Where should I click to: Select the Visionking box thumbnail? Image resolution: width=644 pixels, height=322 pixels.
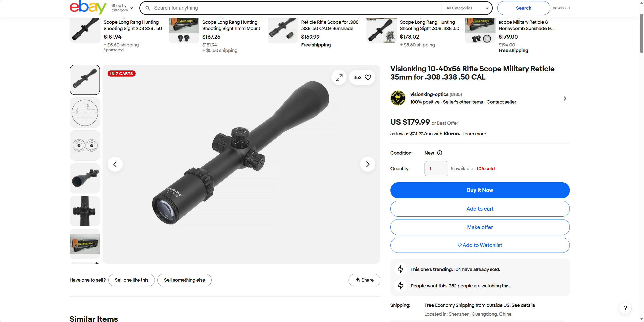tap(85, 244)
